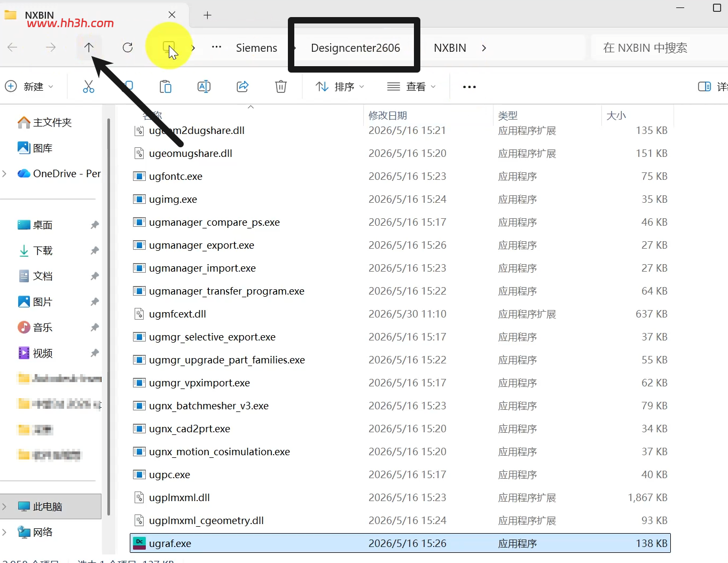This screenshot has height=563, width=728.
Task: Toggle the details pane button
Action: pos(713,86)
